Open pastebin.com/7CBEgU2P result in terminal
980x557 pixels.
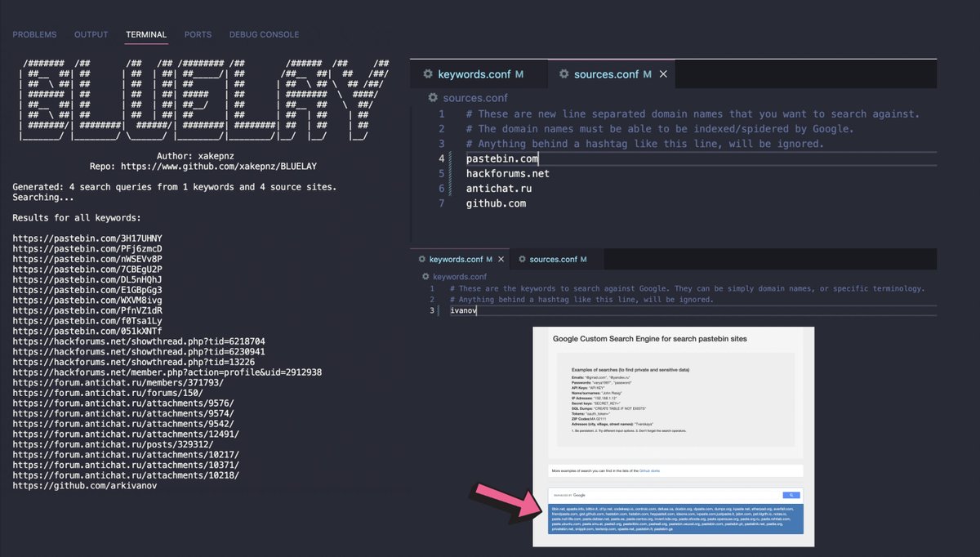[87, 270]
